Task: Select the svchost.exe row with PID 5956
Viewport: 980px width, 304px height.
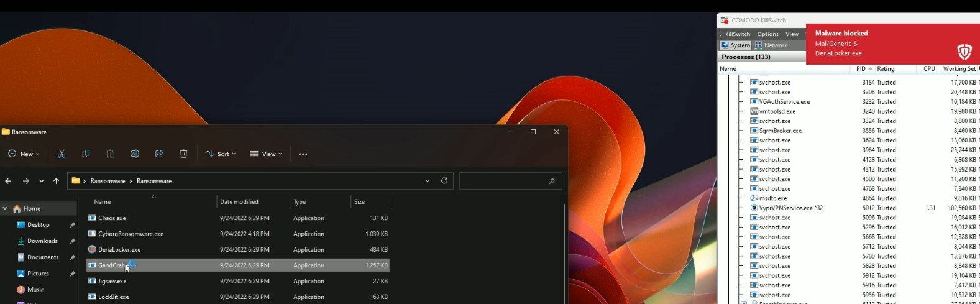Action: tap(849, 295)
